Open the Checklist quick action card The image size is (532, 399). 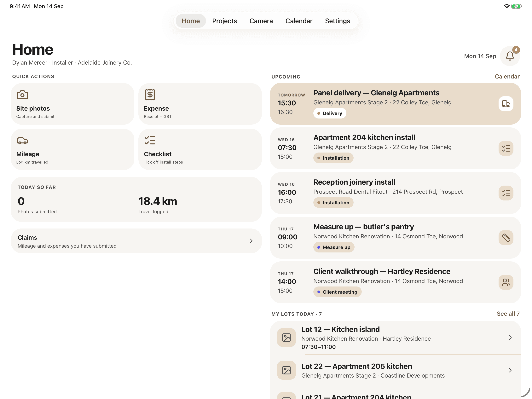pos(200,149)
